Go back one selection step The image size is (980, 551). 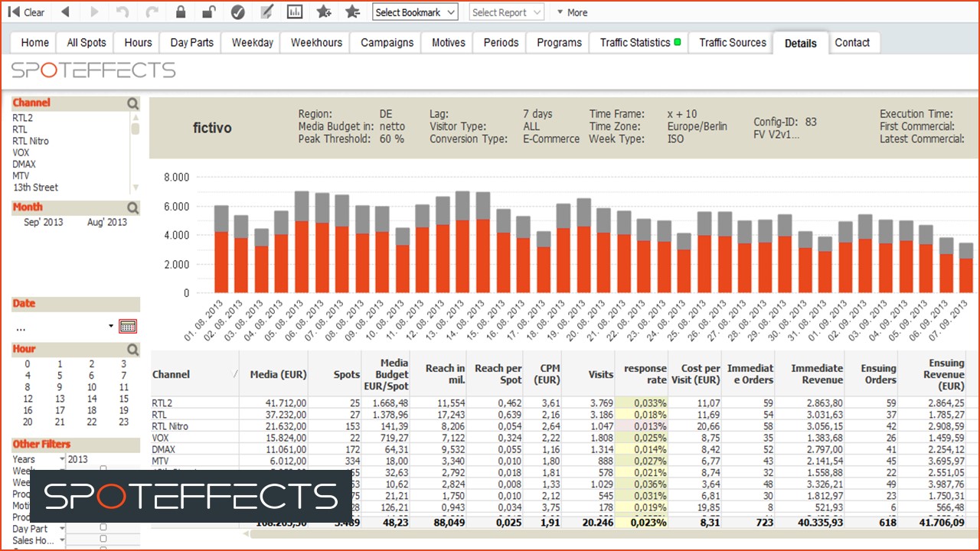click(x=65, y=12)
